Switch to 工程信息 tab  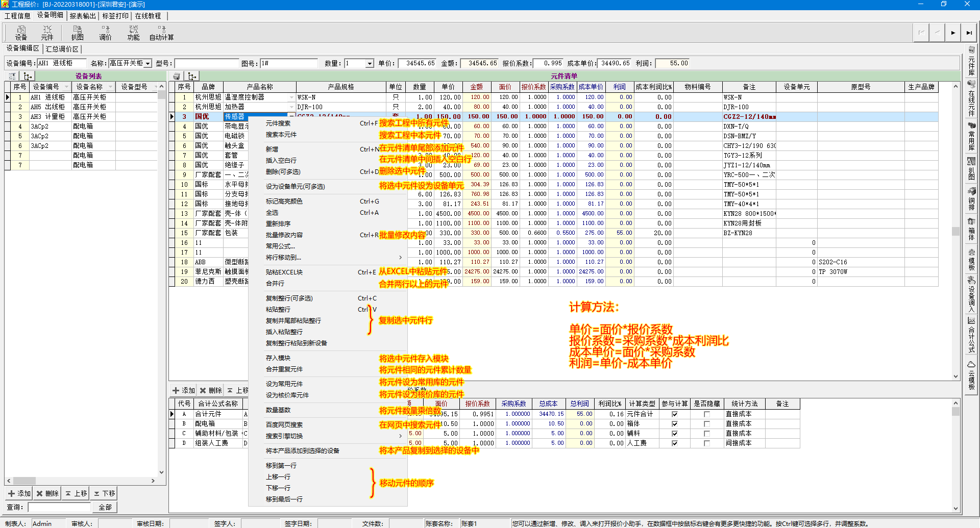pyautogui.click(x=17, y=16)
